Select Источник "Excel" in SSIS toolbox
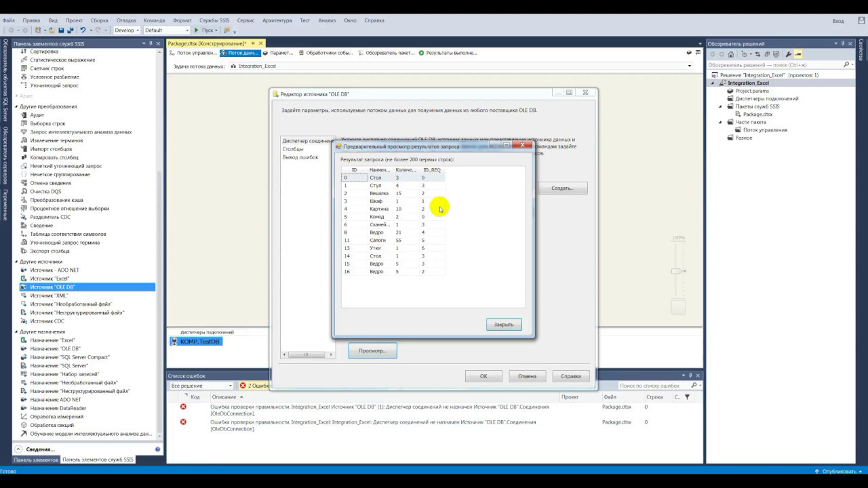Screen dimensions: 868x488 tap(50, 279)
